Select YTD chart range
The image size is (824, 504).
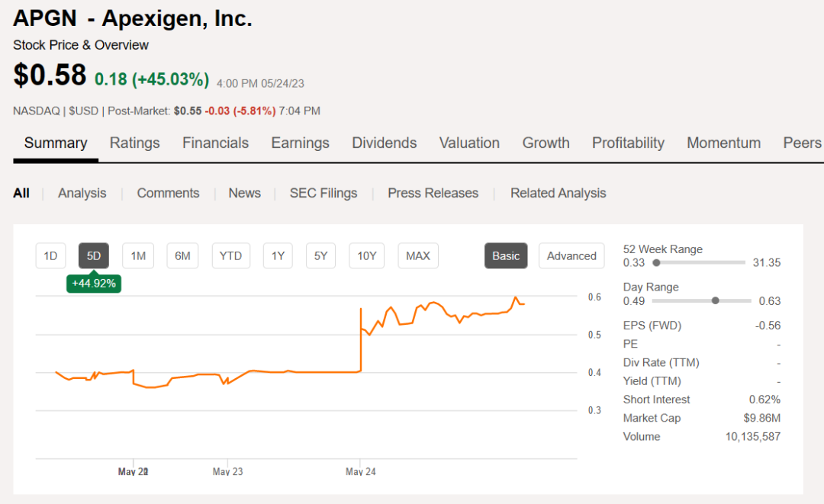[230, 255]
